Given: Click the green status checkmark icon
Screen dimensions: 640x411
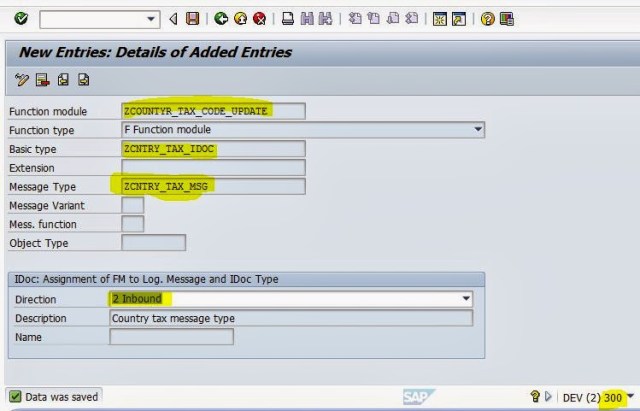Looking at the screenshot, I should point(15,397).
